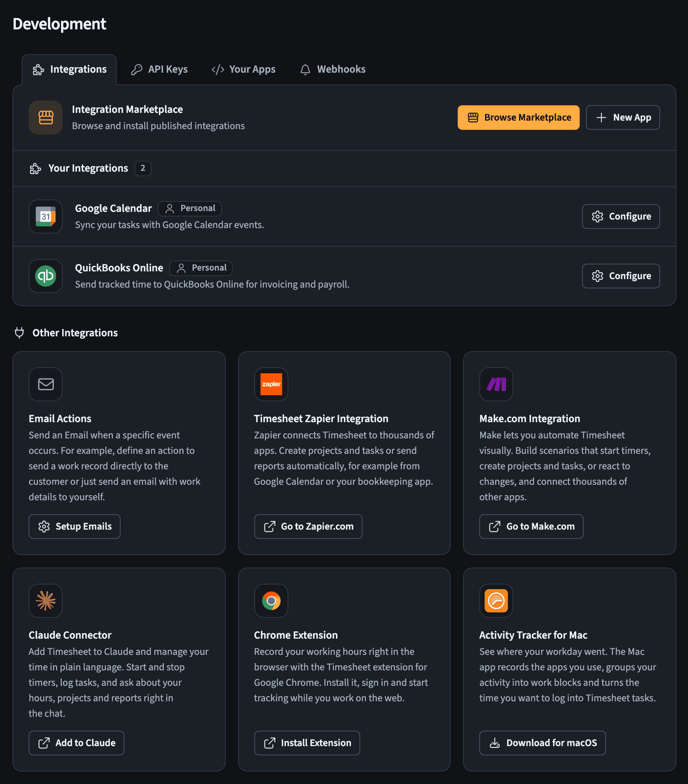This screenshot has height=784, width=688.
Task: Follow the Go to Zapier.com link
Action: coord(308,526)
